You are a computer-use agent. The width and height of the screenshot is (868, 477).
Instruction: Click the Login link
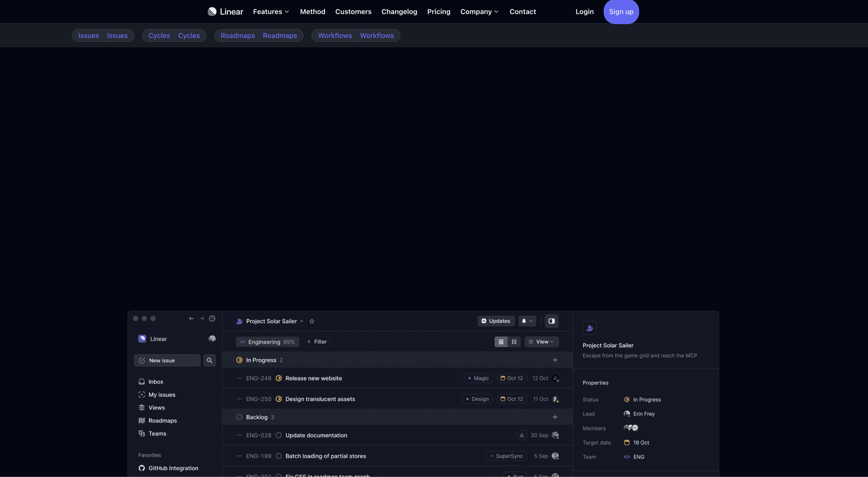(x=585, y=12)
